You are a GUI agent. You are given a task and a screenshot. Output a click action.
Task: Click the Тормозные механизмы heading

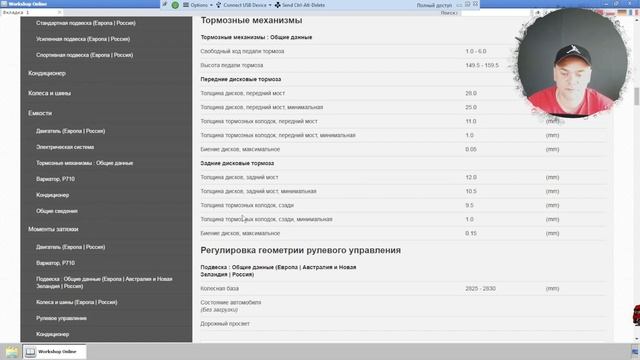pos(251,20)
